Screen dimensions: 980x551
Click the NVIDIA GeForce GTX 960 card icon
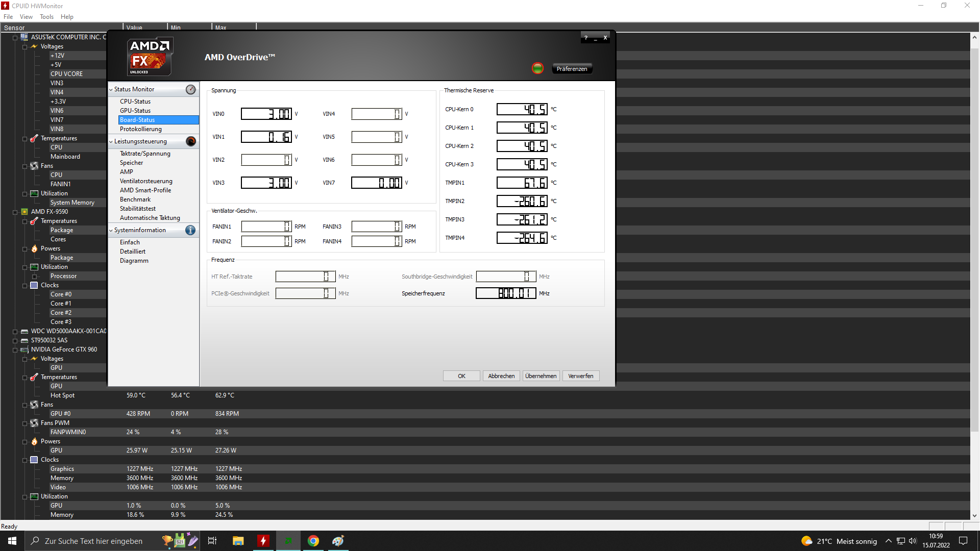pos(24,349)
